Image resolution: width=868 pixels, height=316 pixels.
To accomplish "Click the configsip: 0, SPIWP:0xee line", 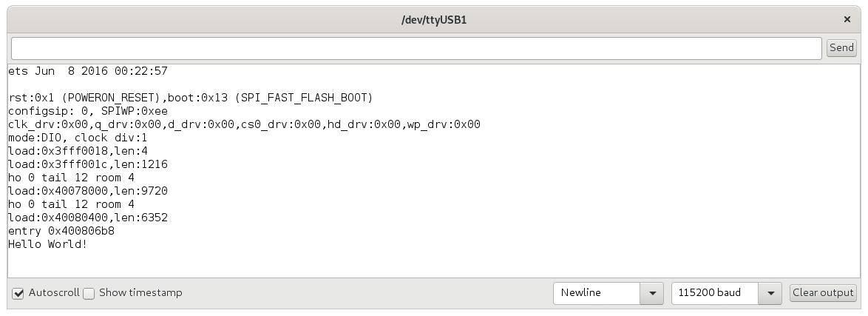I will click(x=88, y=112).
